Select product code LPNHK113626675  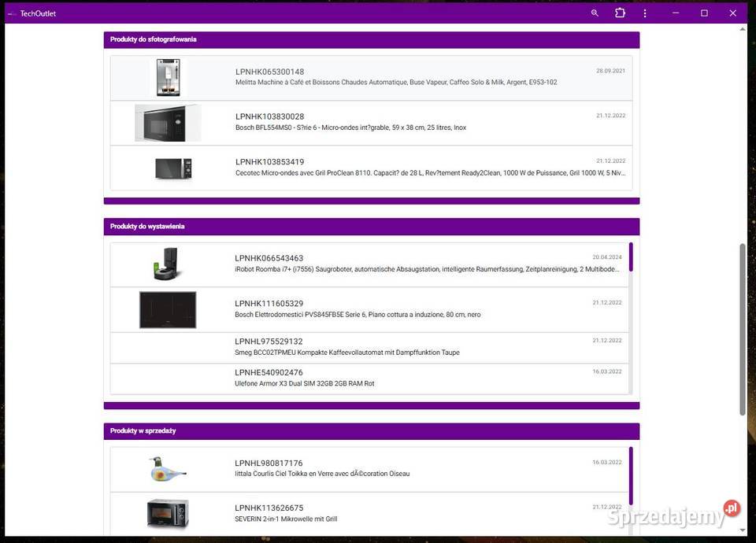269,508
